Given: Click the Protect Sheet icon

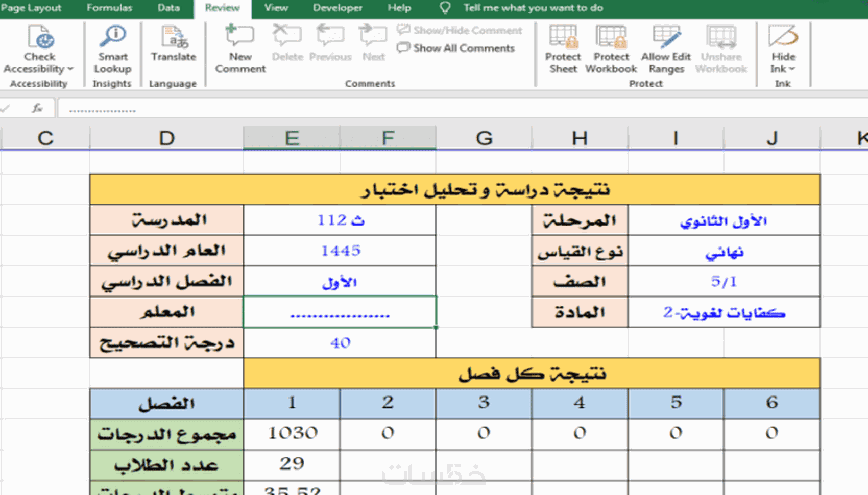Looking at the screenshot, I should pos(563,37).
